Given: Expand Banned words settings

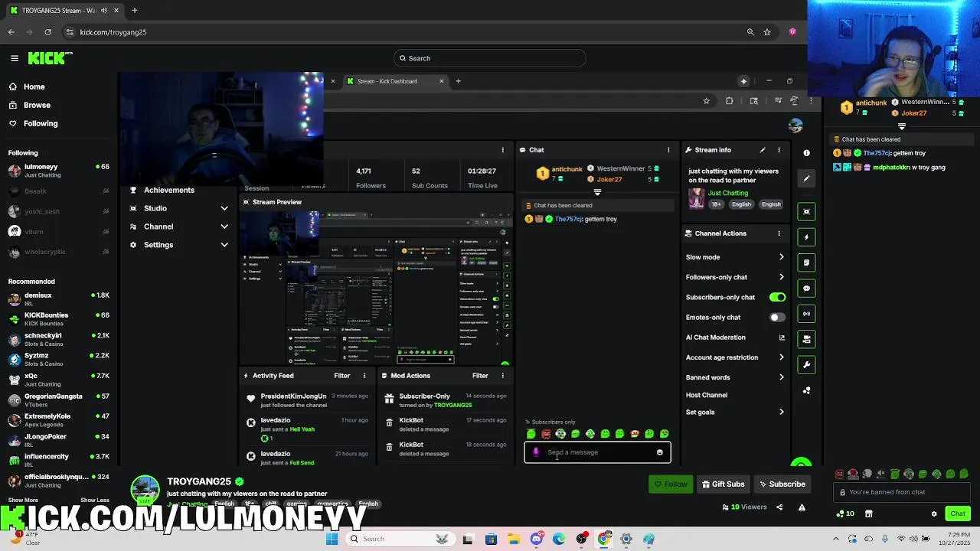Looking at the screenshot, I should click(735, 377).
